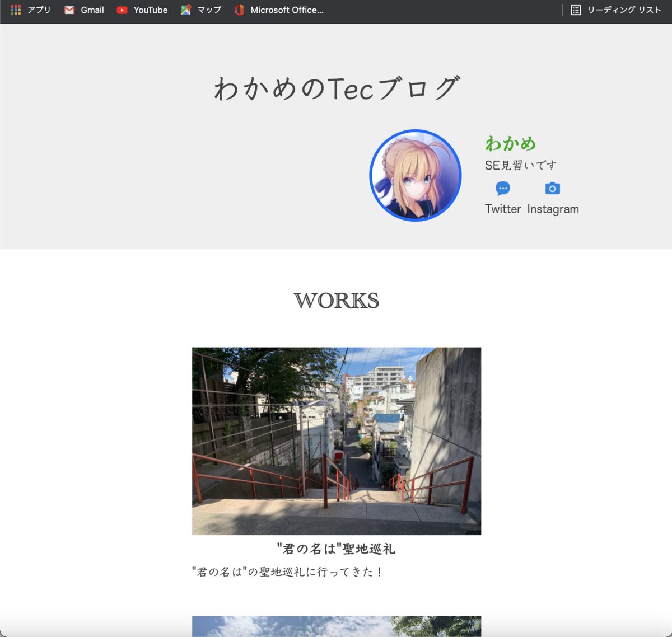Screen dimensions: 672x637
Task: Click the green わかめ author name
Action: point(510,143)
